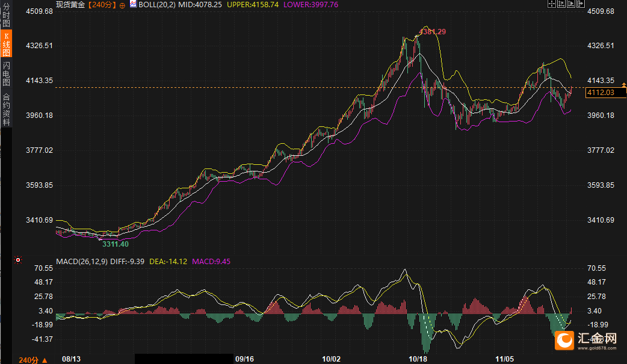Open the indicator chart icon before BOLL
This screenshot has height=364, width=627.
[133, 4]
